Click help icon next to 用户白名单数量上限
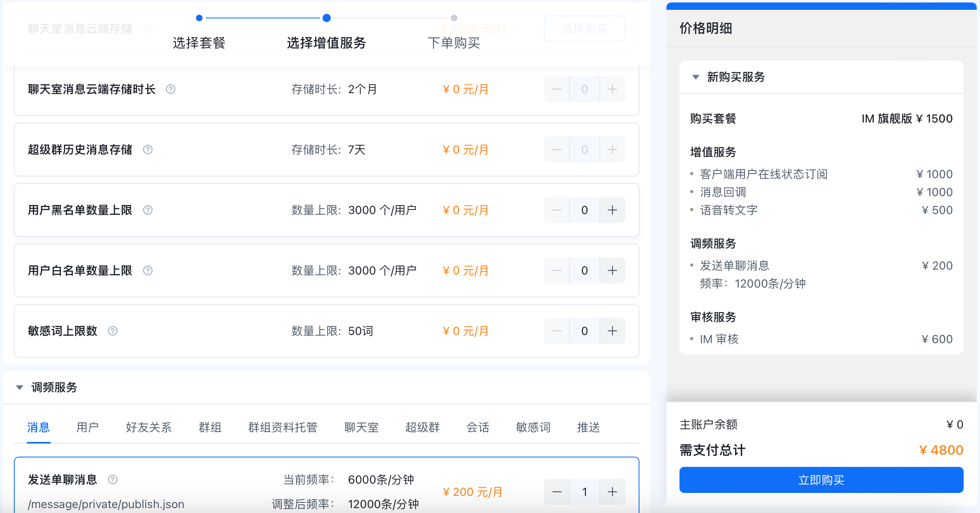The height and width of the screenshot is (513, 980). (148, 270)
